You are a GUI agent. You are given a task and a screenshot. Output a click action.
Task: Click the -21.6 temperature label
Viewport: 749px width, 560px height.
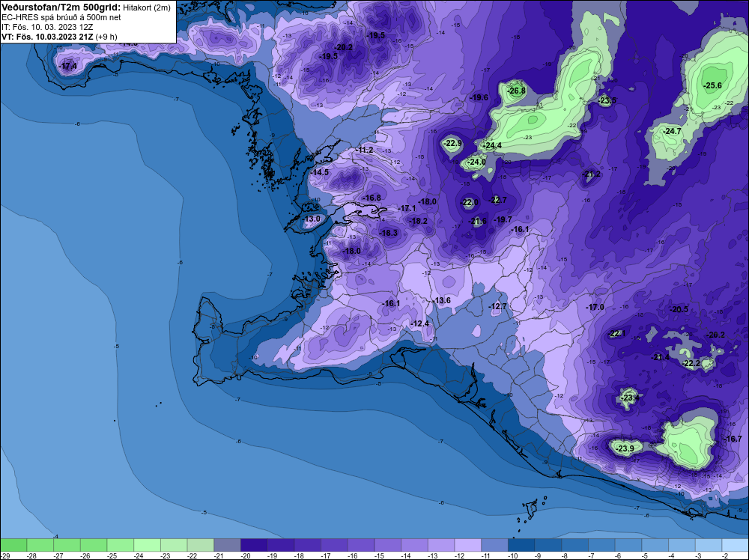pos(477,221)
